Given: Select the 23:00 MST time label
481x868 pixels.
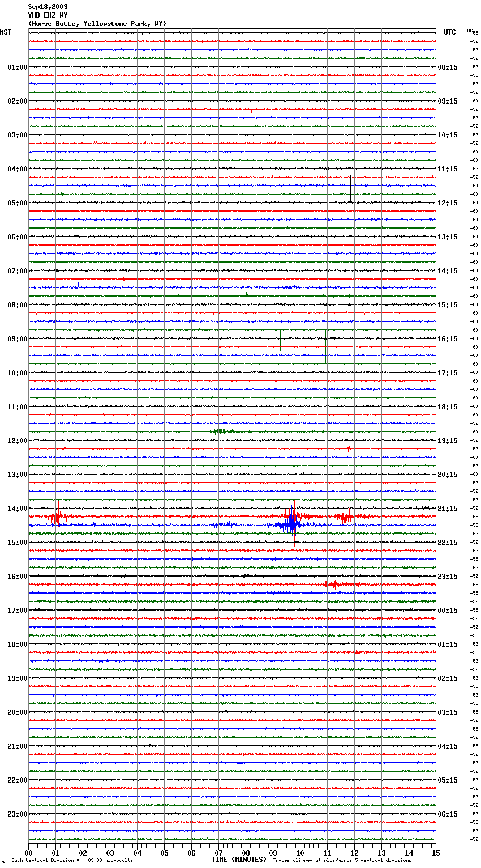Looking at the screenshot, I should pyautogui.click(x=18, y=814).
